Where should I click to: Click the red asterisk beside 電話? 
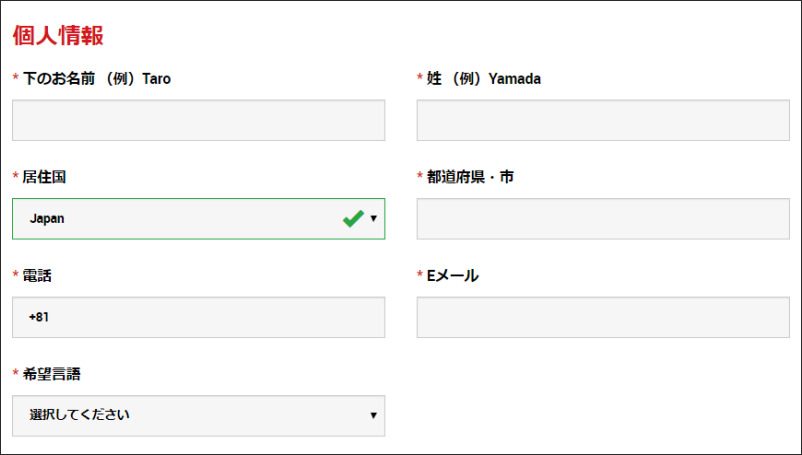(15, 275)
